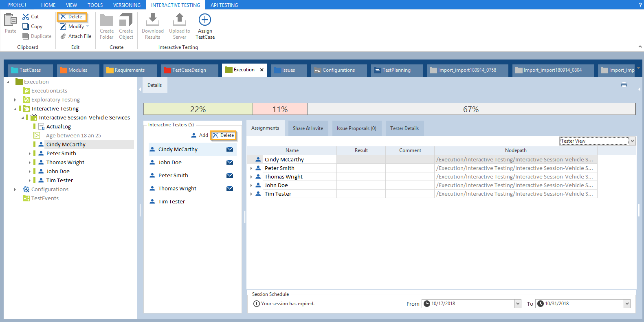
Task: Open the Tester View dropdown
Action: (x=632, y=141)
